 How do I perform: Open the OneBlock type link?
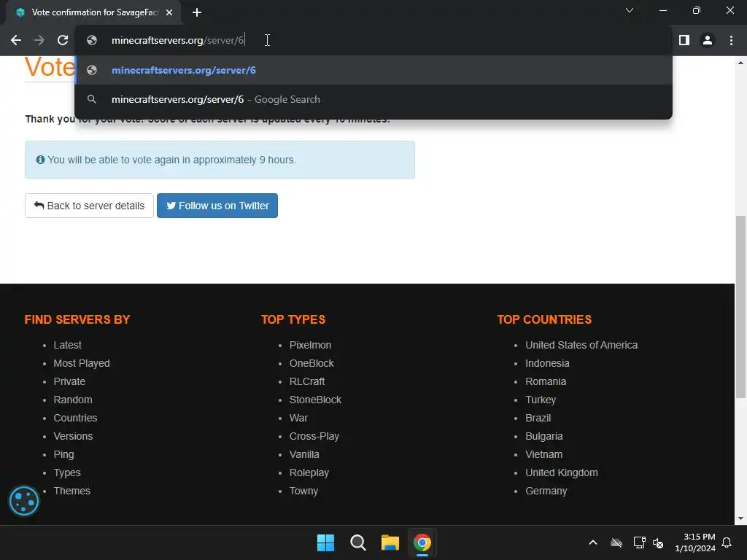click(x=311, y=363)
